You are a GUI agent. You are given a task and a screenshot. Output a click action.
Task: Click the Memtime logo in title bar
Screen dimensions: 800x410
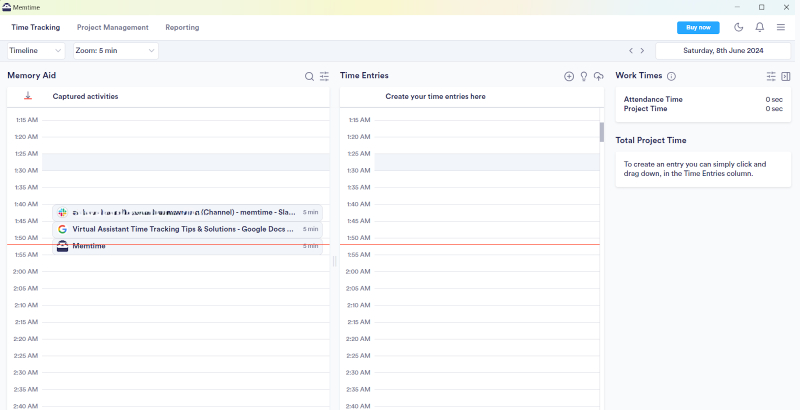[x=7, y=7]
